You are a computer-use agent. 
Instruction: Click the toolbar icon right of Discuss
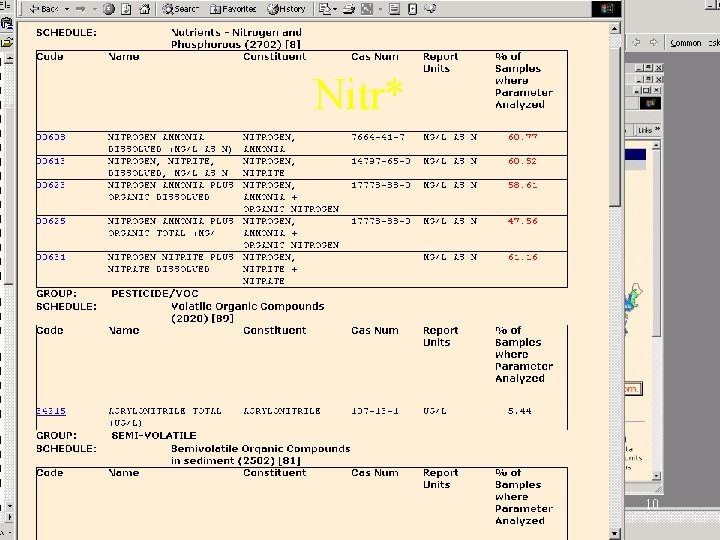[412, 9]
